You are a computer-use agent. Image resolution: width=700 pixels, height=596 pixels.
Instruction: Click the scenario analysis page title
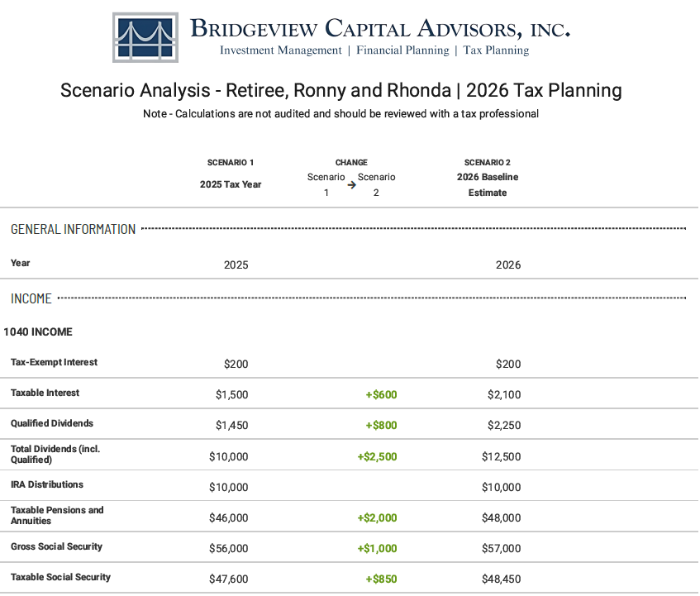point(340,90)
